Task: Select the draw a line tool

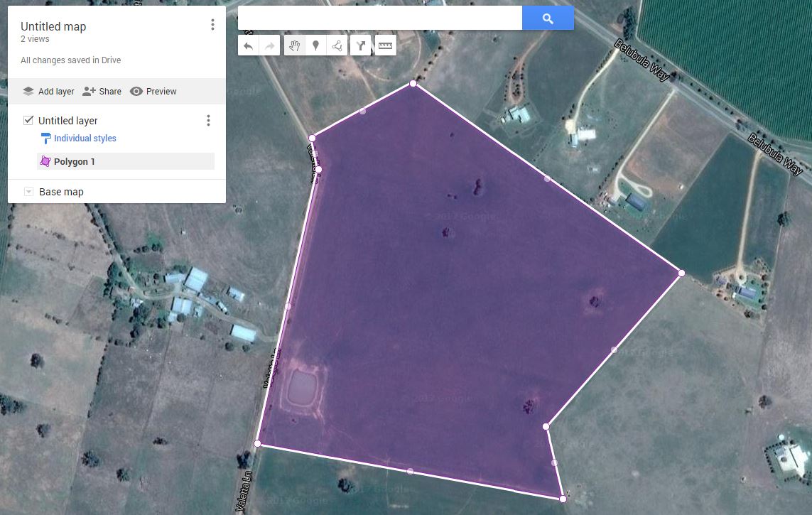Action: [x=337, y=45]
